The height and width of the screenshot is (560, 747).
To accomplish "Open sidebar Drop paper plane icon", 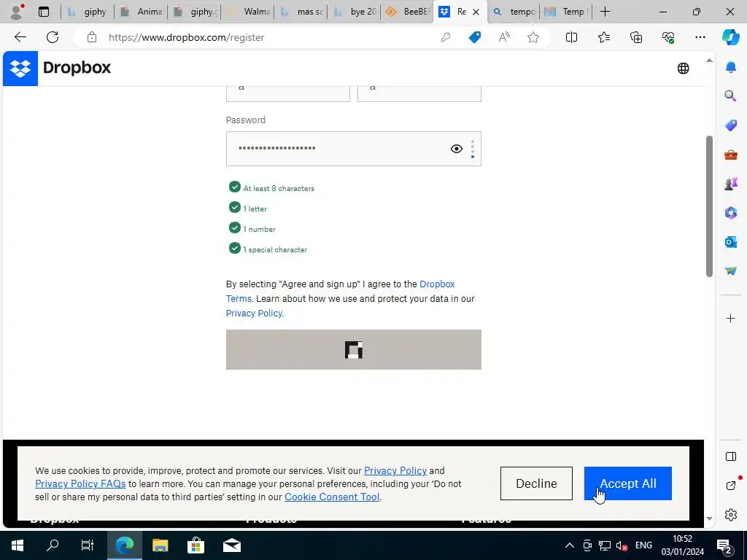I will click(x=731, y=271).
